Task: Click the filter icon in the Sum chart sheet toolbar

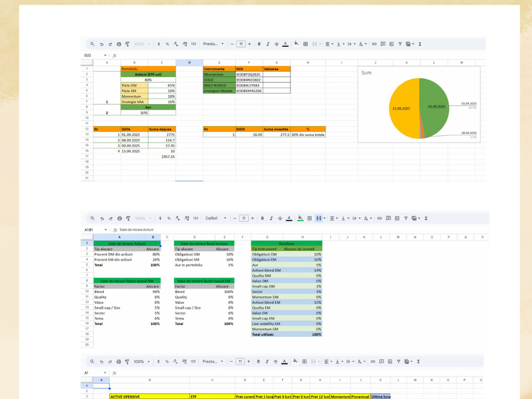Action: click(x=400, y=44)
